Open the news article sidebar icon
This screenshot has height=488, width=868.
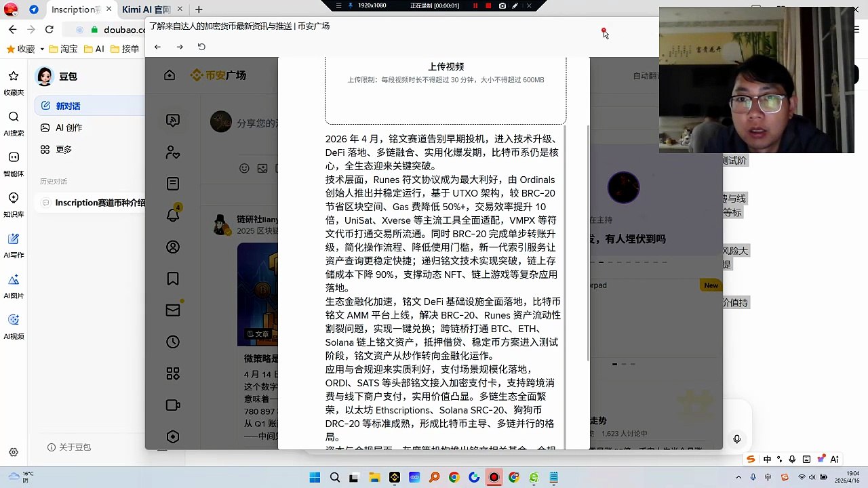[x=173, y=184]
